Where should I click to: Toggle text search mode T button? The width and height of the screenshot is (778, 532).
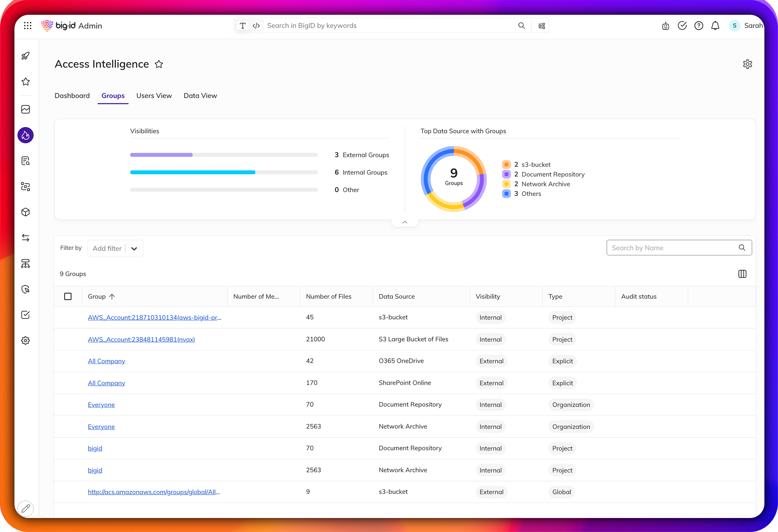(243, 26)
